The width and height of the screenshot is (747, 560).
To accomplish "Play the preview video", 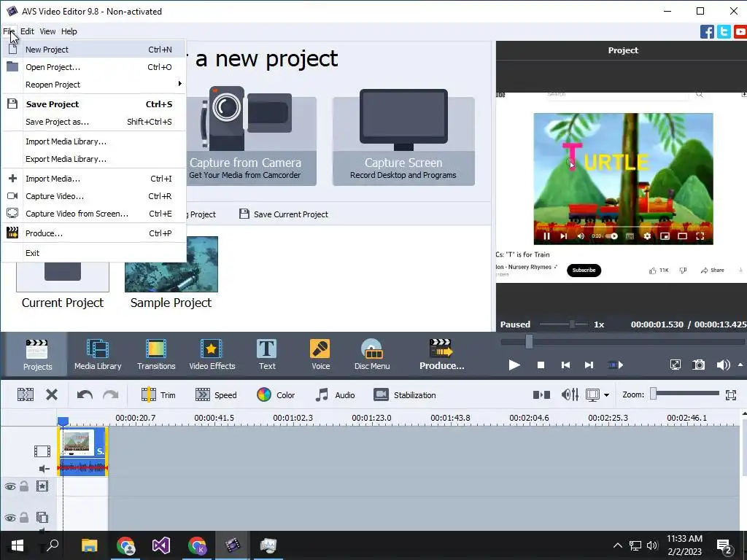I will tap(514, 365).
